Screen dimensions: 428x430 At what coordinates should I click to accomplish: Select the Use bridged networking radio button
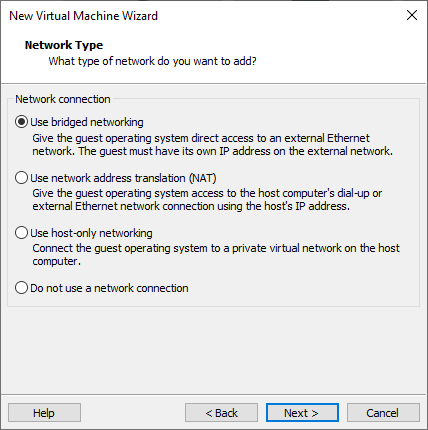pyautogui.click(x=21, y=122)
